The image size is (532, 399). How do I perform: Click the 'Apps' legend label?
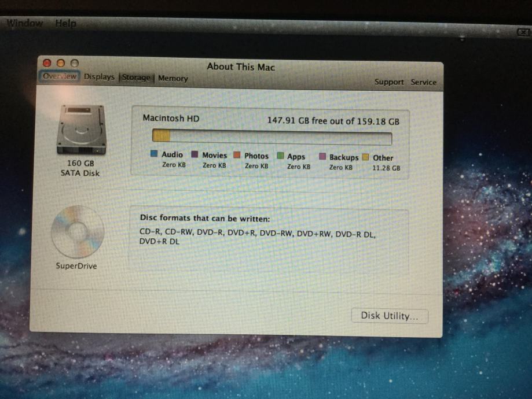coord(296,157)
